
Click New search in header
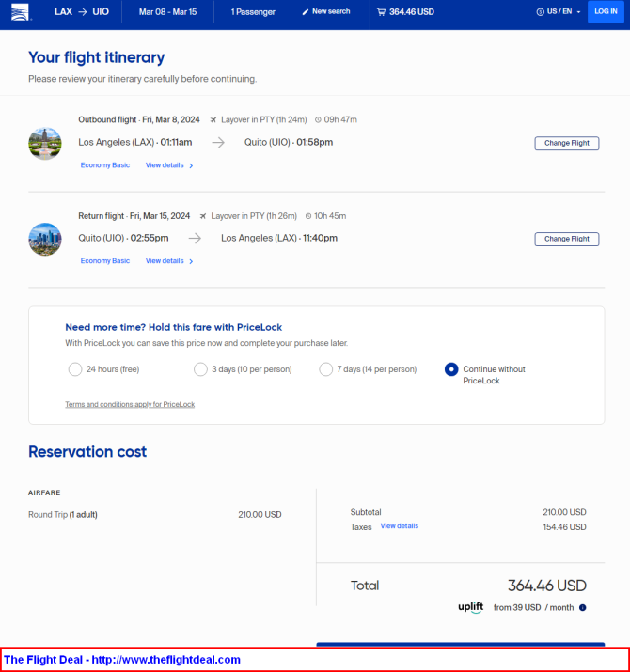coord(326,11)
